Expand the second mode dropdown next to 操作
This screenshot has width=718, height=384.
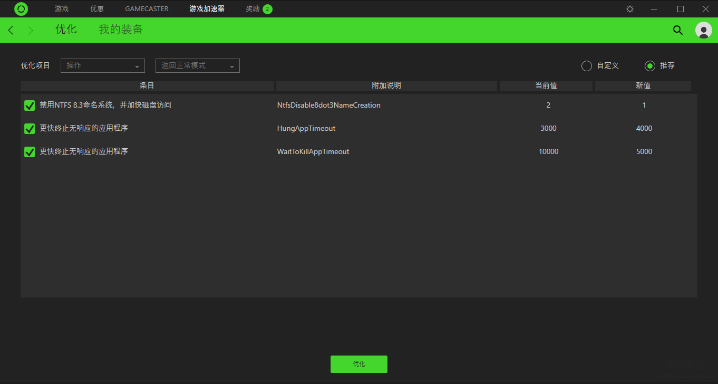click(197, 65)
